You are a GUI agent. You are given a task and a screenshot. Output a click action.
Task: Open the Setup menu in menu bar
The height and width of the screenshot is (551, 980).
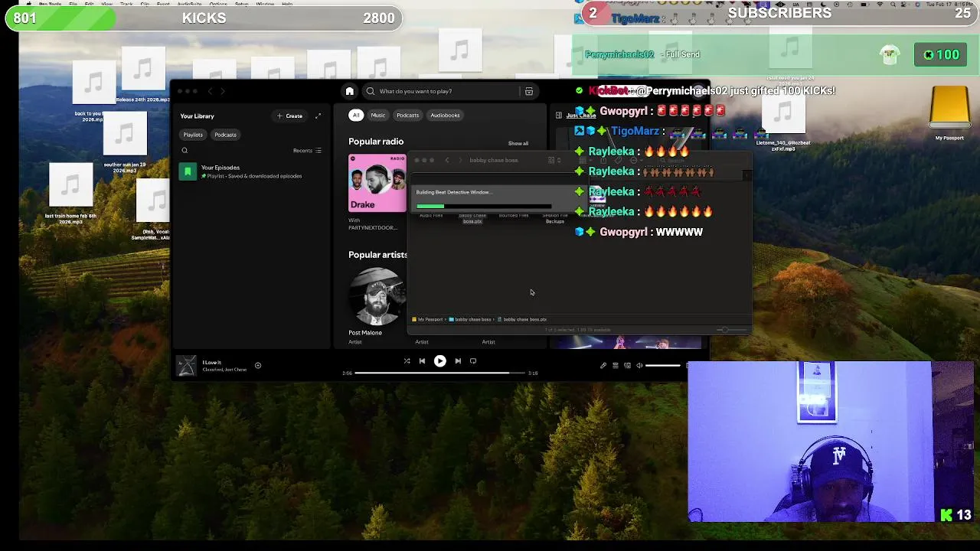click(241, 4)
